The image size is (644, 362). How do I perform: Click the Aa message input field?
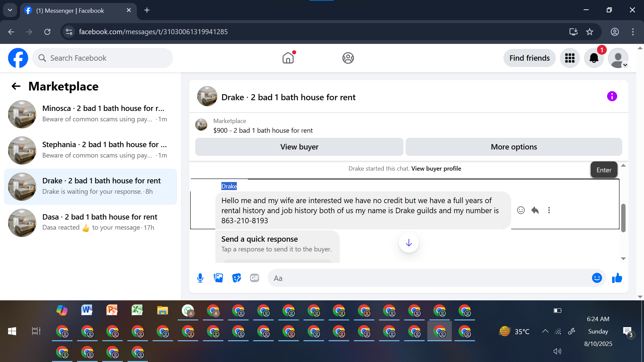pos(429,278)
